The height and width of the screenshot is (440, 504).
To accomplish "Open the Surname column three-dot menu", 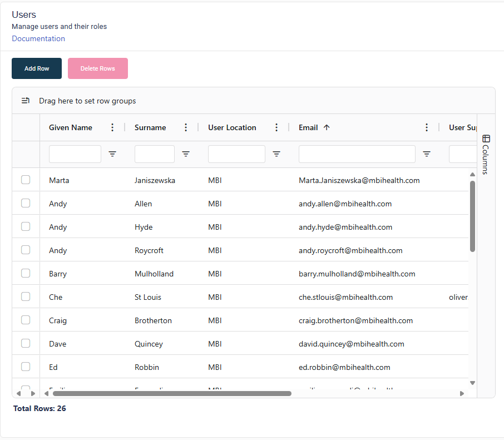I will [x=186, y=127].
